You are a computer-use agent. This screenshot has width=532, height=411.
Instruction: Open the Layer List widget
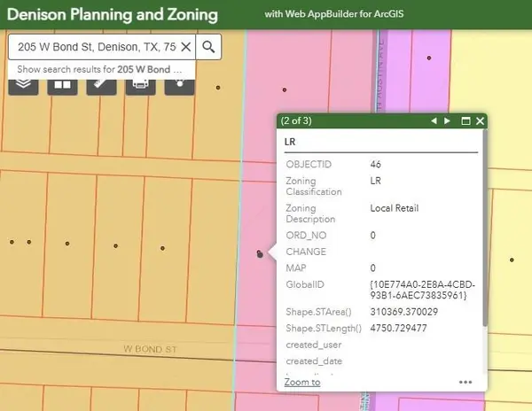point(26,86)
